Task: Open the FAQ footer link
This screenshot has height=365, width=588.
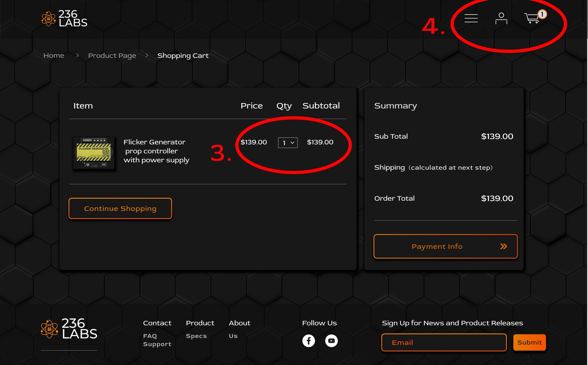Action: (x=150, y=336)
